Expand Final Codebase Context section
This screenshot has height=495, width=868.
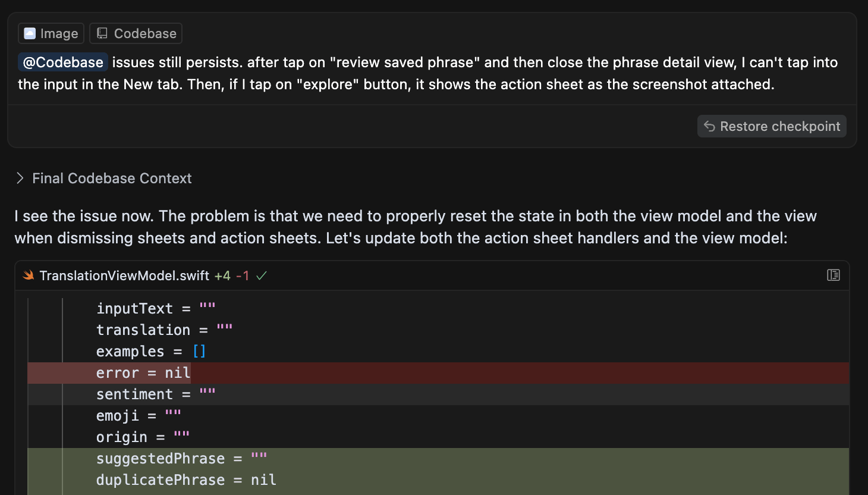point(103,178)
